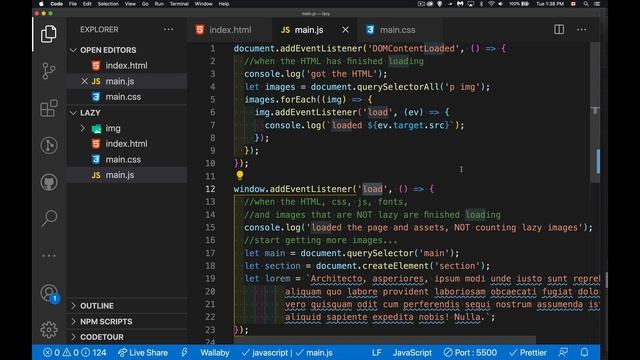Open the Manage settings gear
The width and height of the screenshot is (640, 360).
49,330
